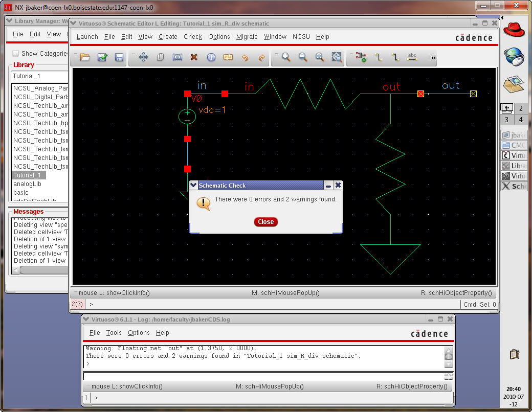Image resolution: width=532 pixels, height=412 pixels.
Task: Click the Check and Save icon
Action: click(102, 58)
